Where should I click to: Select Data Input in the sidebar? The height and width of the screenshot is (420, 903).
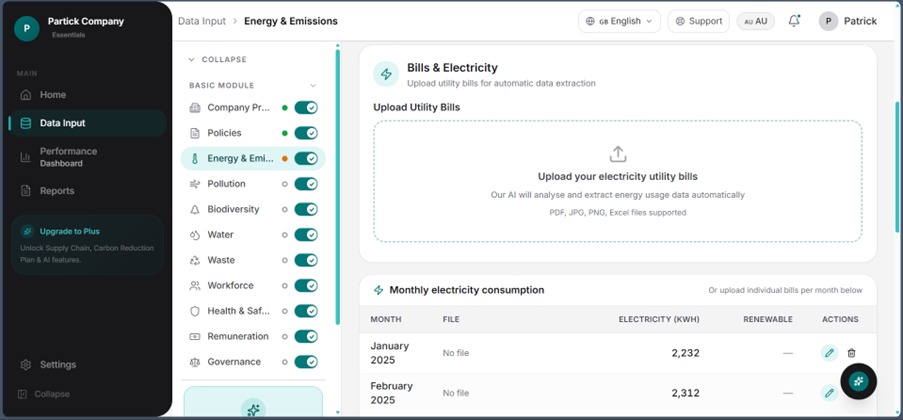click(x=88, y=123)
